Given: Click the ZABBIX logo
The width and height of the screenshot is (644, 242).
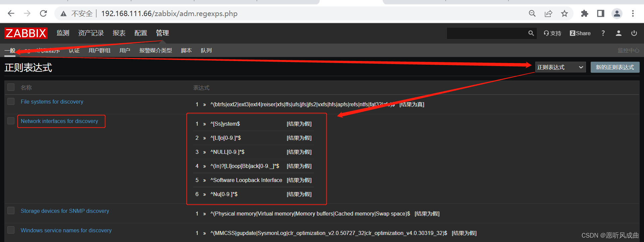Looking at the screenshot, I should 26,33.
